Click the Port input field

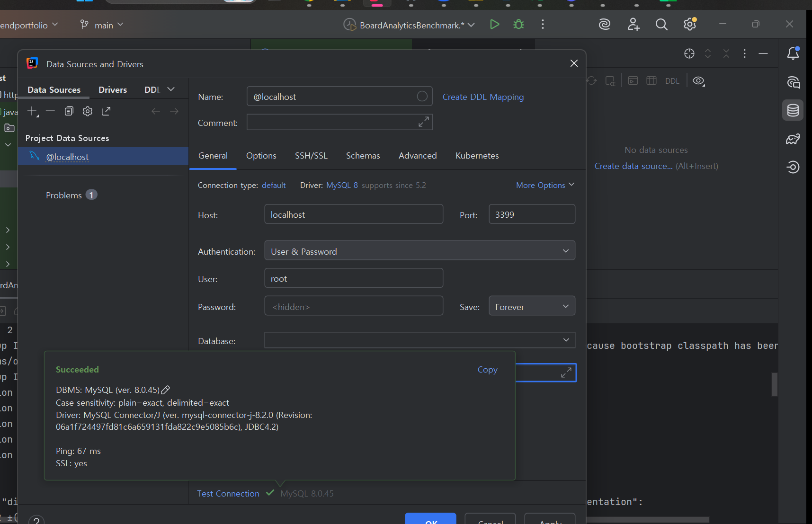tap(532, 214)
